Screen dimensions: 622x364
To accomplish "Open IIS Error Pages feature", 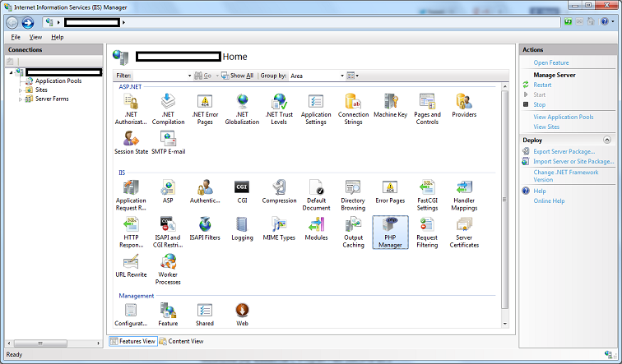I will (x=390, y=191).
